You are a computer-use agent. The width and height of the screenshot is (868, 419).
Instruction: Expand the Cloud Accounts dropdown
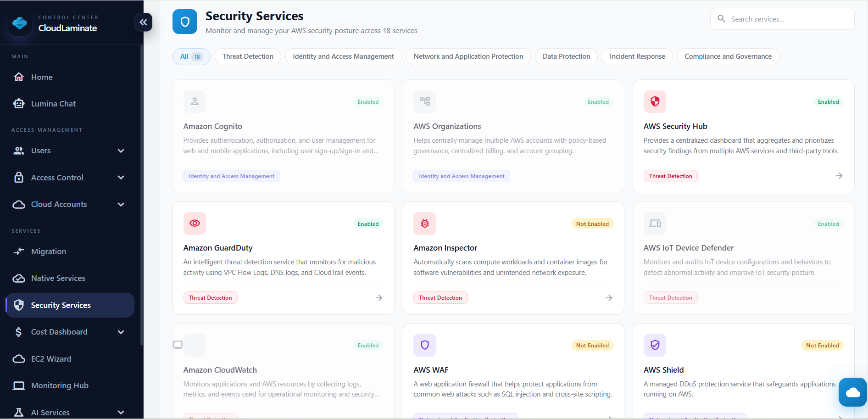[x=121, y=205]
